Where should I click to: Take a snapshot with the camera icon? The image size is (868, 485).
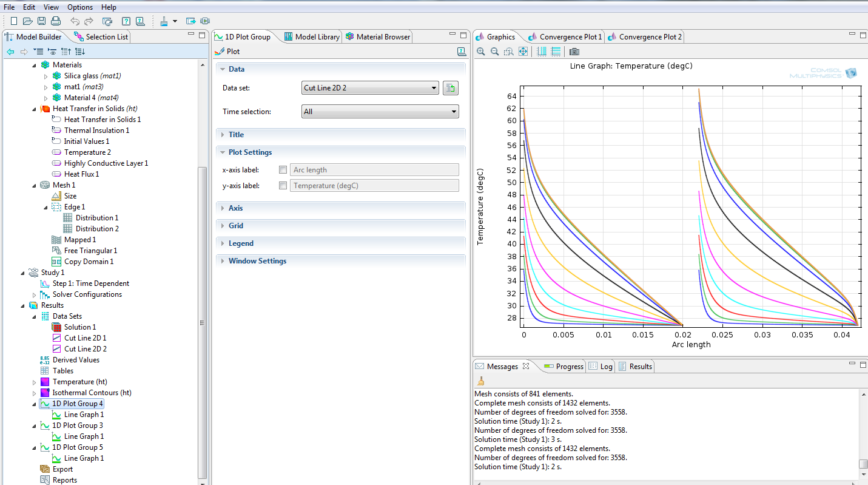574,52
